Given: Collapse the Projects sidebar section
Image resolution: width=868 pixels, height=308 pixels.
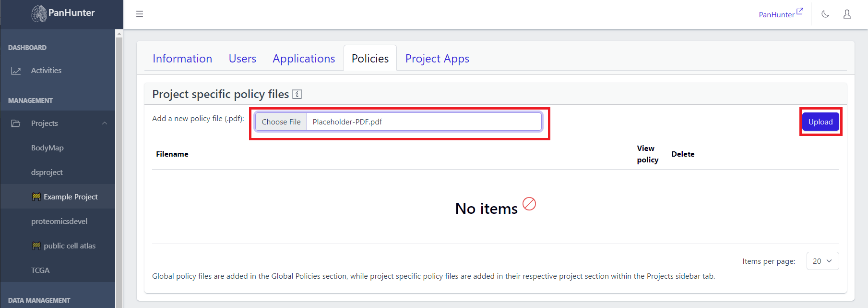Looking at the screenshot, I should point(105,123).
